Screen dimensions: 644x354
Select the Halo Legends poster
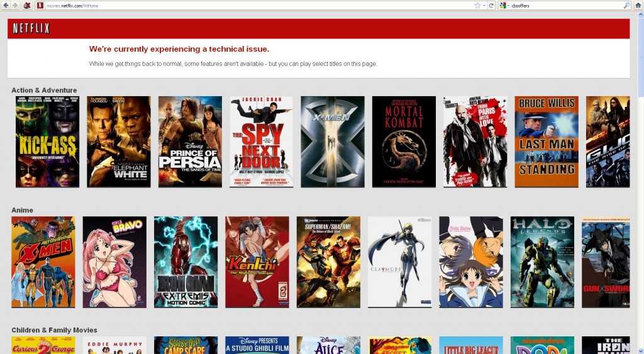coord(543,262)
